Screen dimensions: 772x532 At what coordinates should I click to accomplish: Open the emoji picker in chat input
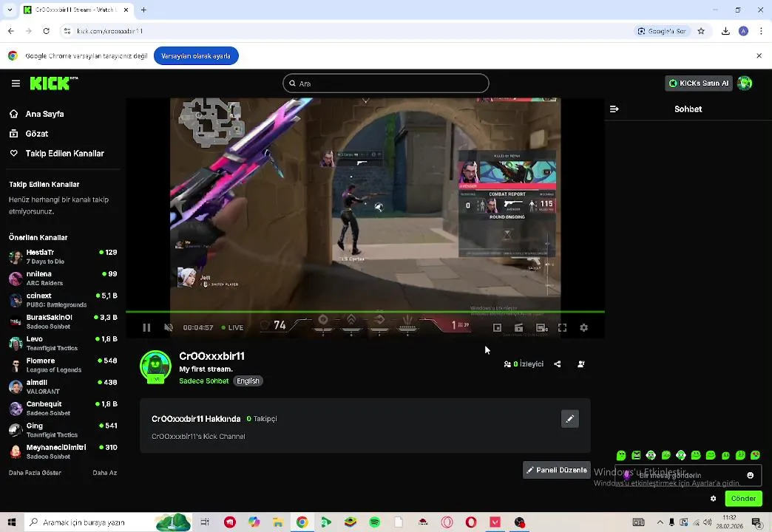tap(751, 475)
